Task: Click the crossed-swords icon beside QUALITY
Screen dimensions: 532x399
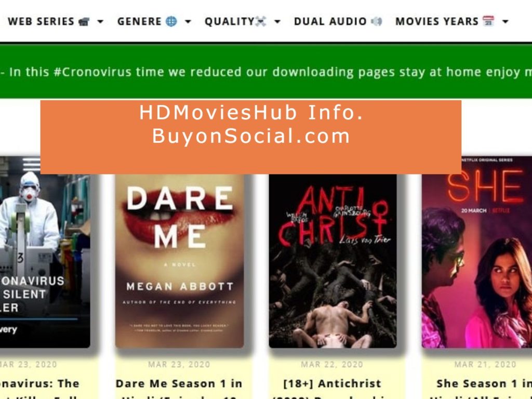Action: point(261,22)
